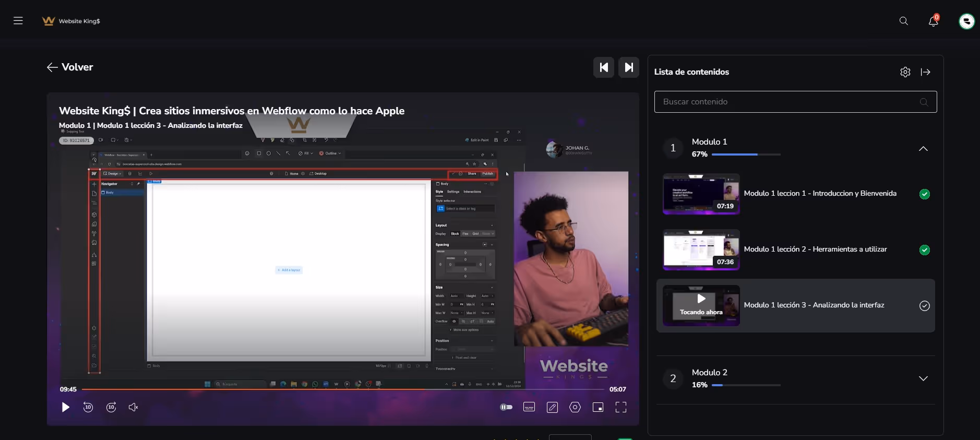Click the Lista de contenidos heading
Screen dimensions: 980x440
click(691, 72)
